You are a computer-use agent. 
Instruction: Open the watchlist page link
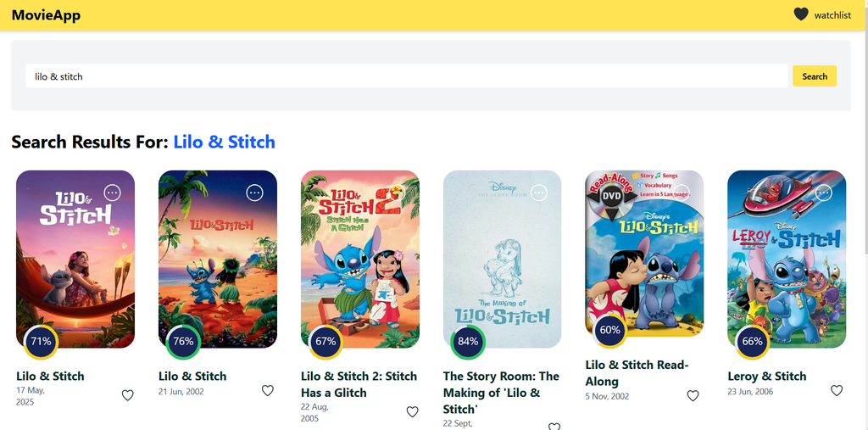pos(832,15)
